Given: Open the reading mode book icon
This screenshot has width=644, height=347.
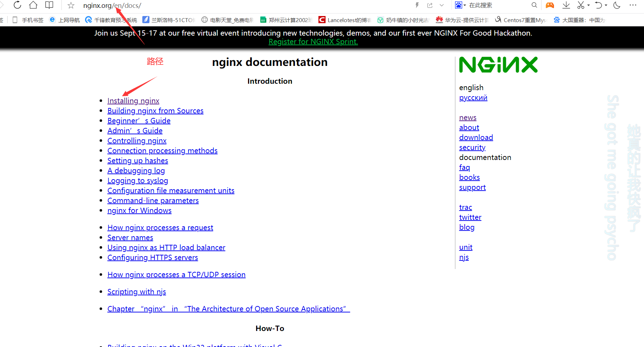Looking at the screenshot, I should coord(49,5).
